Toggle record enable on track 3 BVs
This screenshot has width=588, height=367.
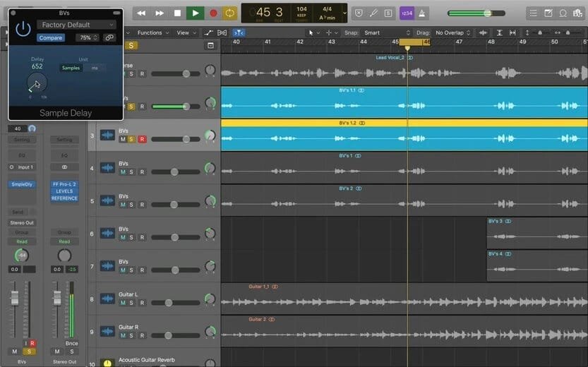(142, 139)
